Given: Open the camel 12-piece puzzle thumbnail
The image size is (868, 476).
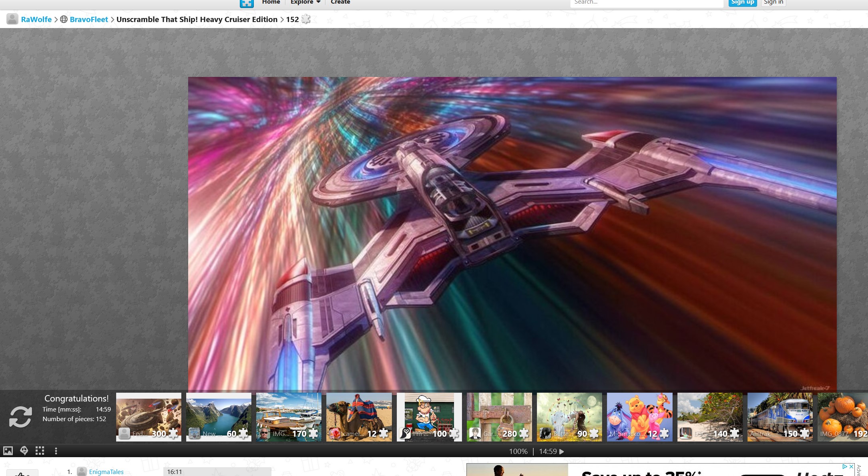Looking at the screenshot, I should (x=359, y=417).
